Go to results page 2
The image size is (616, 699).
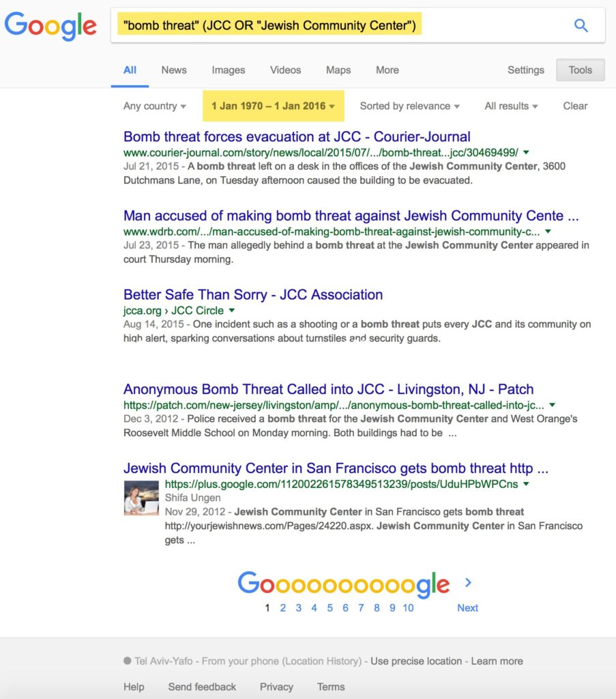[x=283, y=608]
